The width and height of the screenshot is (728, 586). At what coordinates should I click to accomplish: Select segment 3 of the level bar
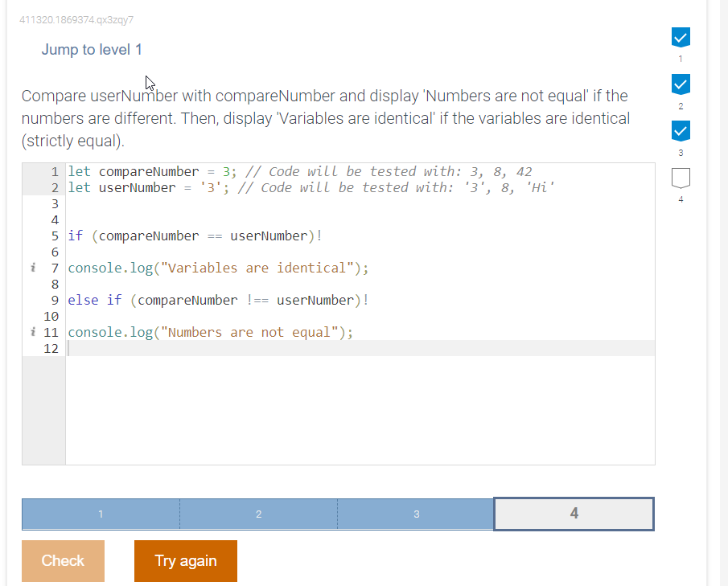416,514
